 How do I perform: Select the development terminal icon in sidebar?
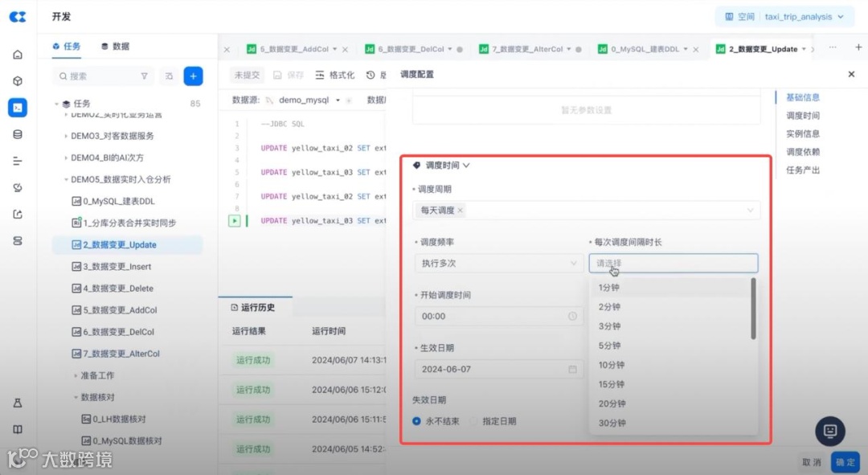click(x=18, y=108)
